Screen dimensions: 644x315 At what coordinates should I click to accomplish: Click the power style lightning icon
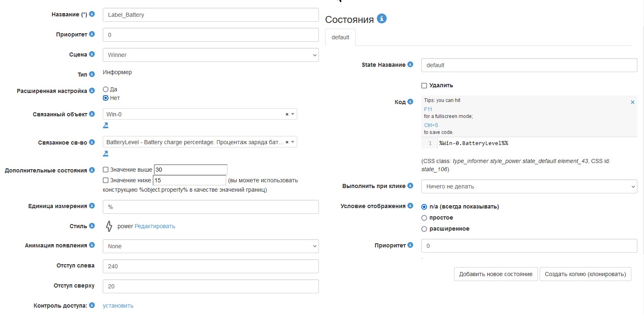[x=109, y=226]
